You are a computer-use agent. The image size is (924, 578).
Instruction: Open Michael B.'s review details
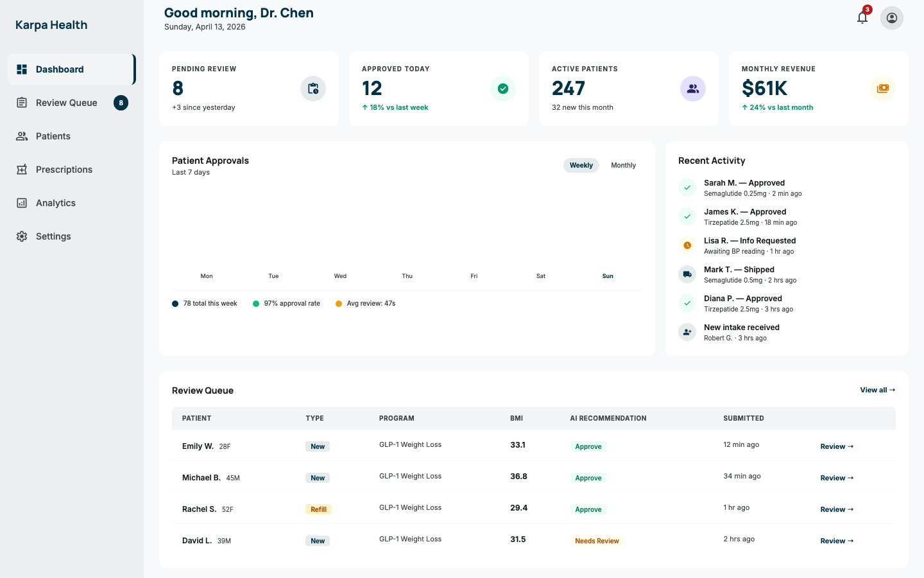(x=835, y=477)
